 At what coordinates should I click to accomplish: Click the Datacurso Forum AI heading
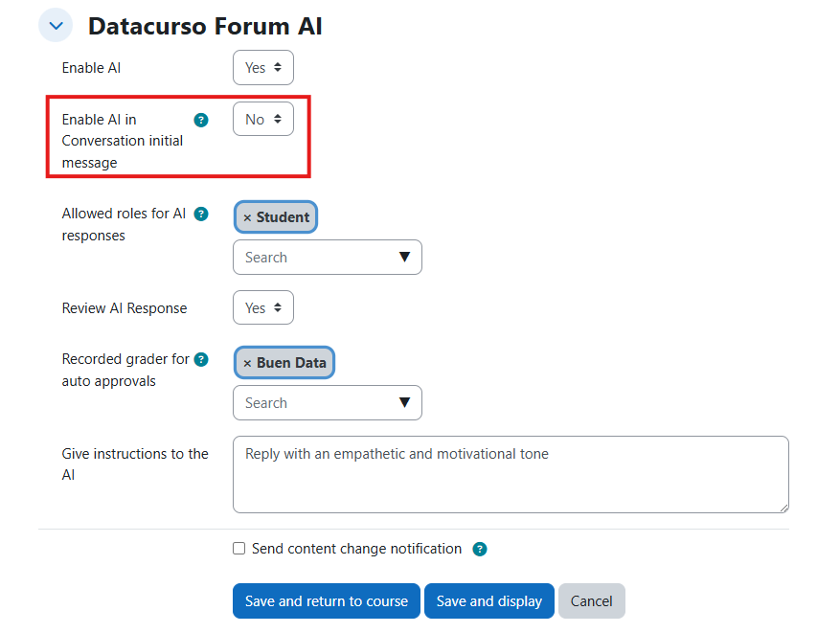point(205,26)
